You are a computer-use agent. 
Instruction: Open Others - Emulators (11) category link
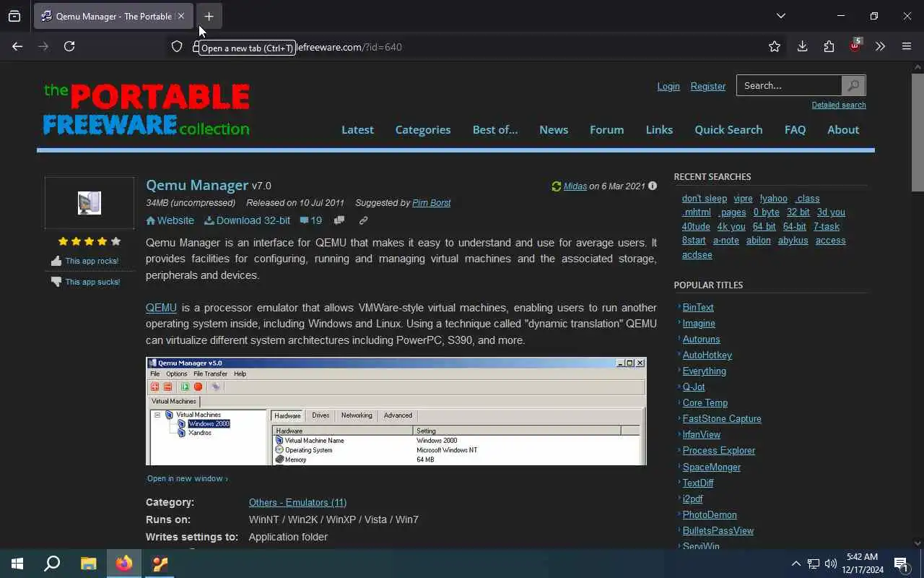[x=297, y=502]
